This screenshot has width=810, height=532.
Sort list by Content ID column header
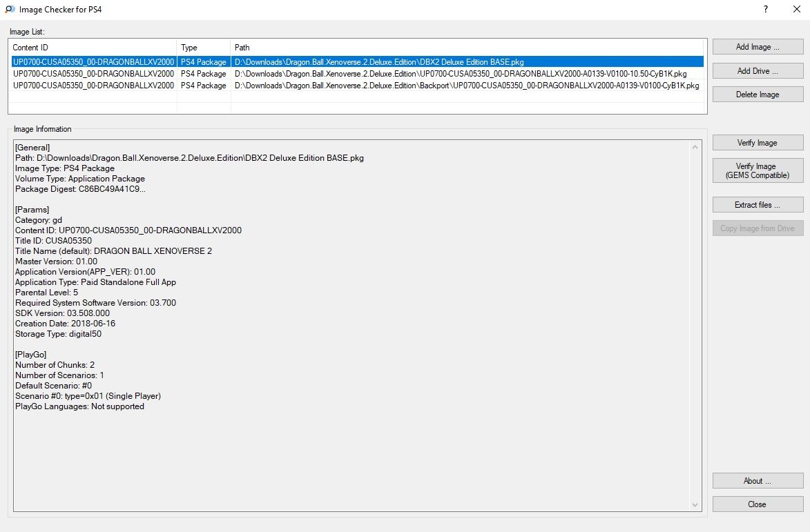[x=93, y=48]
